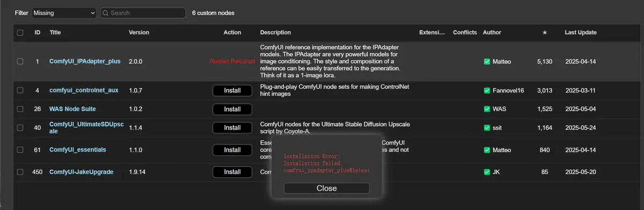Click the green verified icon beside Fannovel16

(487, 90)
